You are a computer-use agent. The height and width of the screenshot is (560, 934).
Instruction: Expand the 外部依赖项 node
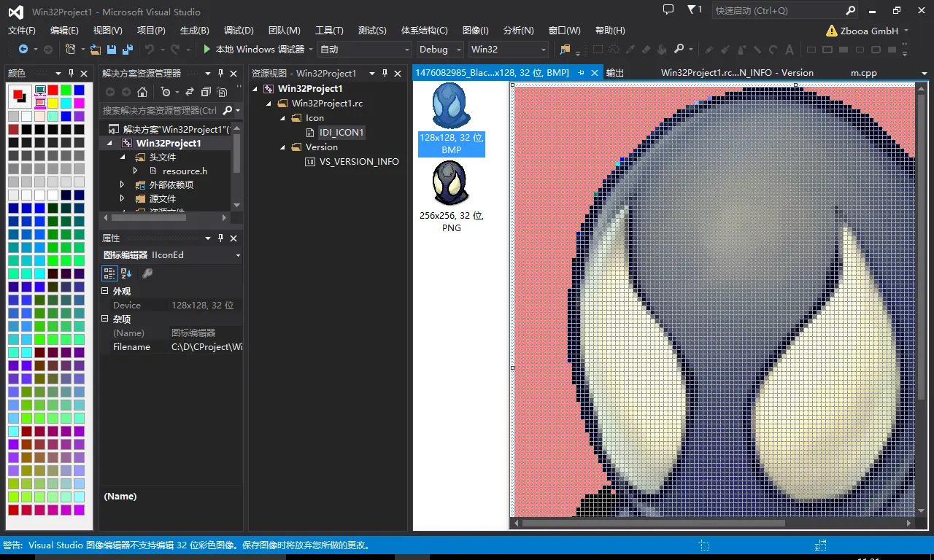123,185
